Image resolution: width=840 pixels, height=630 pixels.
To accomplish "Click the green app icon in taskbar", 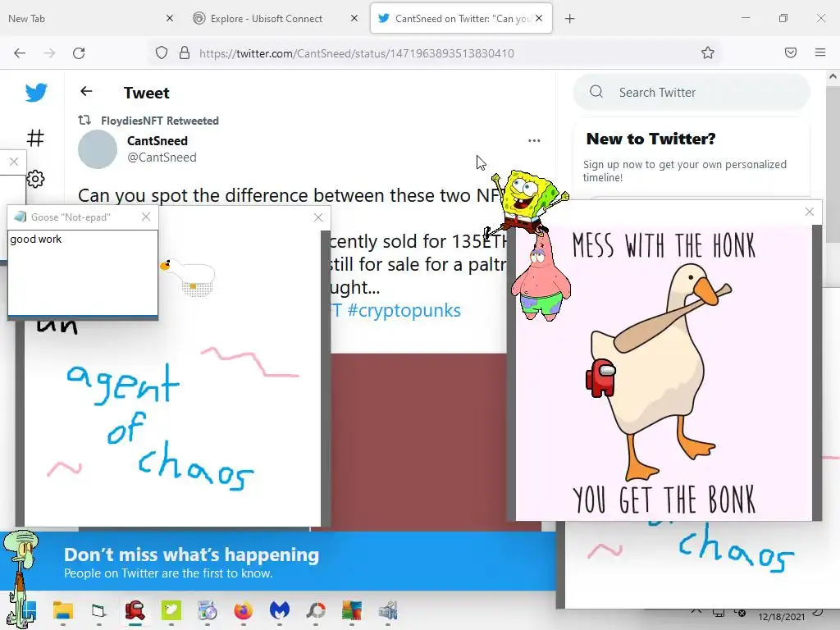I will (171, 610).
